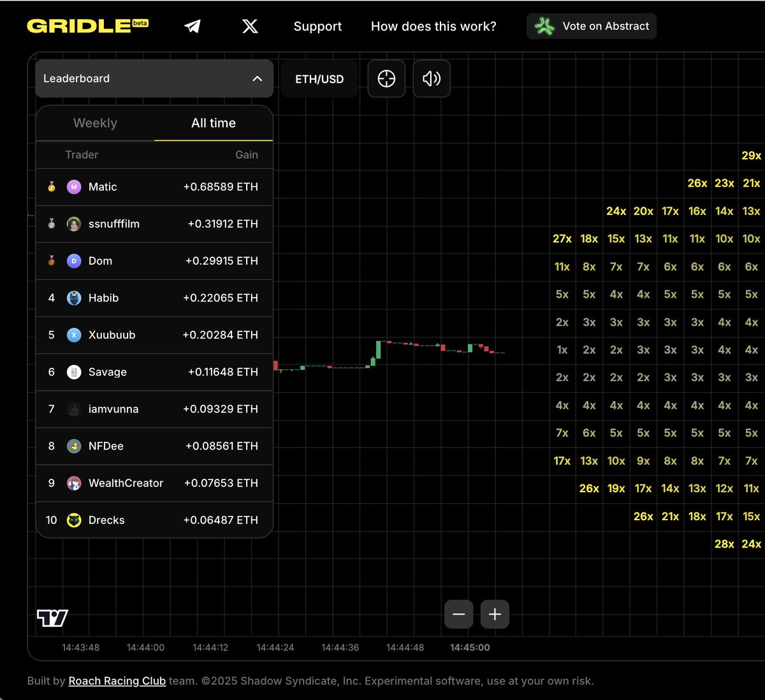This screenshot has width=765, height=700.
Task: Click the TradingView logo on chart
Action: coord(52,618)
